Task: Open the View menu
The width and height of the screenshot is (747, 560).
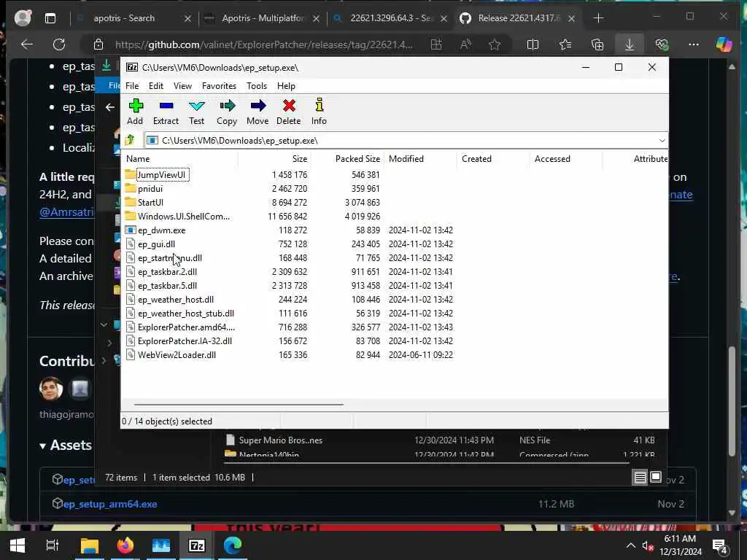Action: click(x=182, y=86)
